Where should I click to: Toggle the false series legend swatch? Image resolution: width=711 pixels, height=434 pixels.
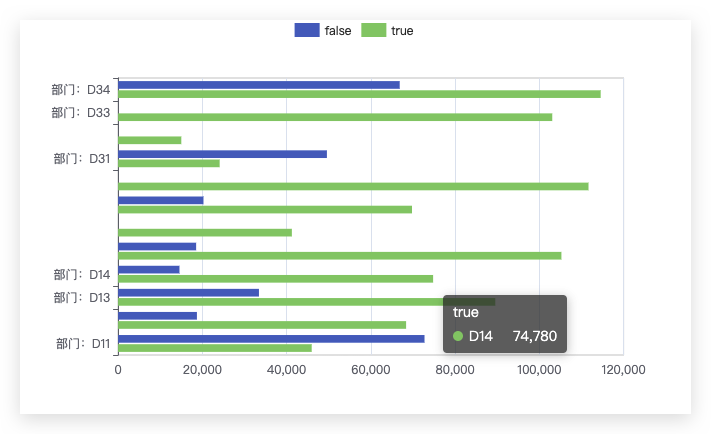pyautogui.click(x=307, y=30)
